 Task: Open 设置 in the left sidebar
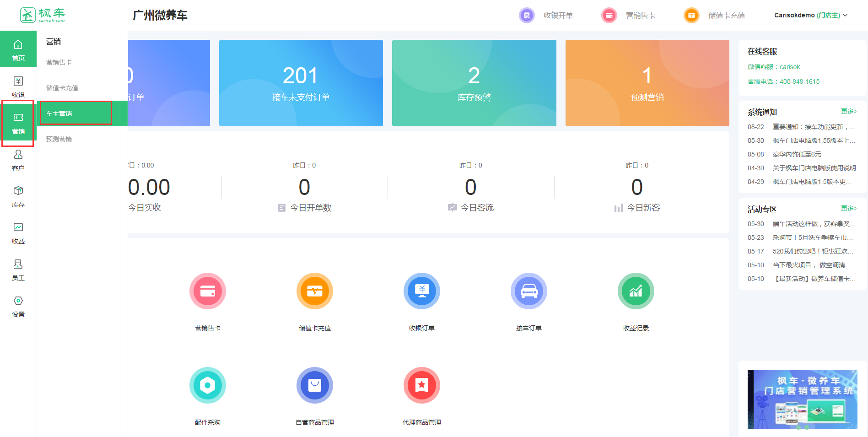click(x=18, y=306)
